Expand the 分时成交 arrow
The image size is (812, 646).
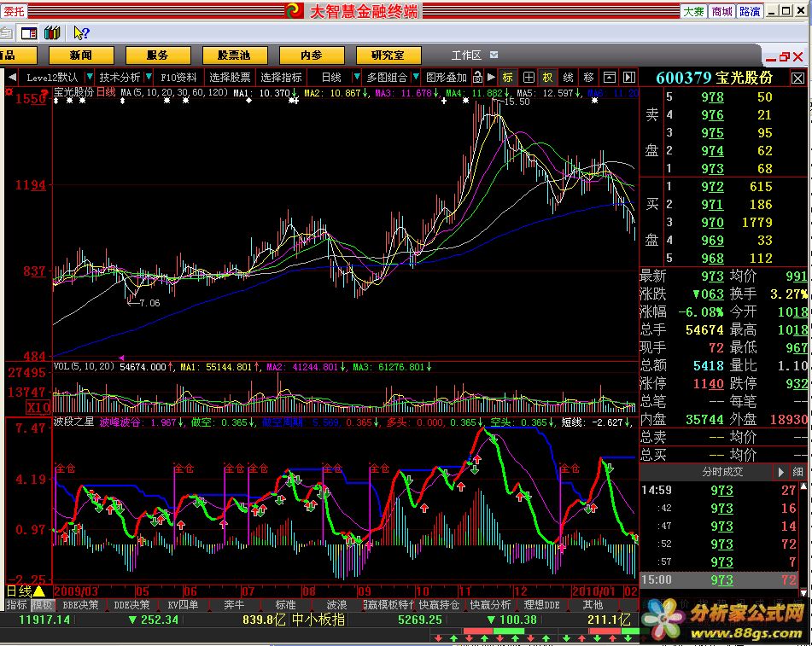(x=781, y=472)
